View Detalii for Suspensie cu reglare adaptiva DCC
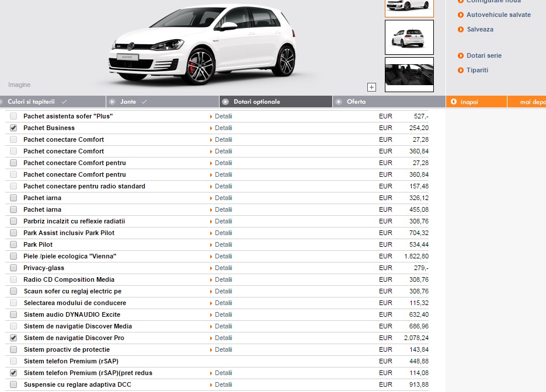The height and width of the screenshot is (392, 546). pos(224,384)
